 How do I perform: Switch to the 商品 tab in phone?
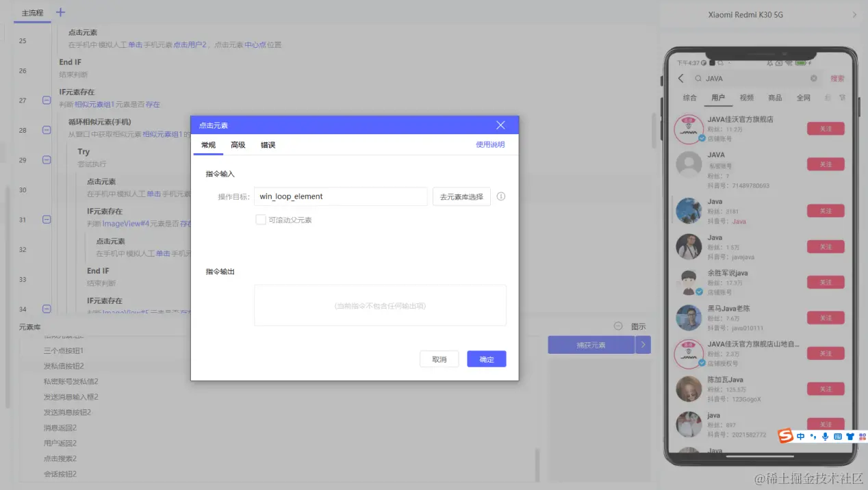pos(775,98)
